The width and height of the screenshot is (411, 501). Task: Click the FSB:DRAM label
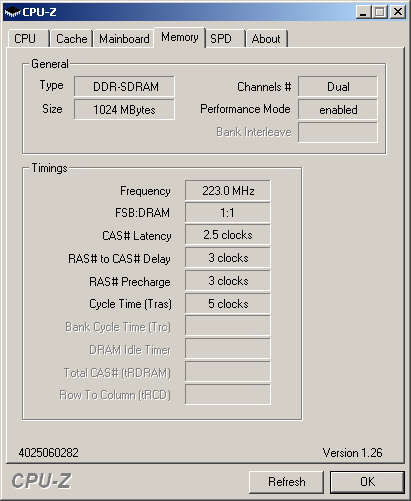point(142,213)
